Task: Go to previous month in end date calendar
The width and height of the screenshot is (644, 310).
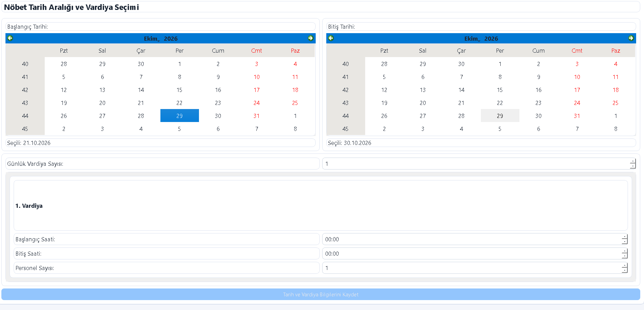Action: point(331,38)
